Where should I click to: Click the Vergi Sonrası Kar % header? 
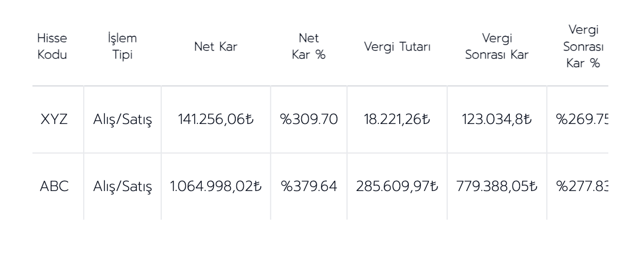(577, 46)
